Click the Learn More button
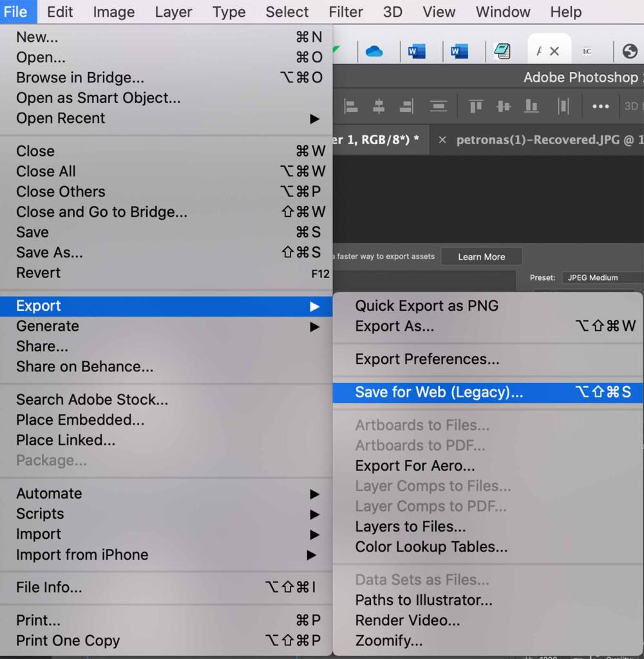This screenshot has height=659, width=644. pos(481,256)
